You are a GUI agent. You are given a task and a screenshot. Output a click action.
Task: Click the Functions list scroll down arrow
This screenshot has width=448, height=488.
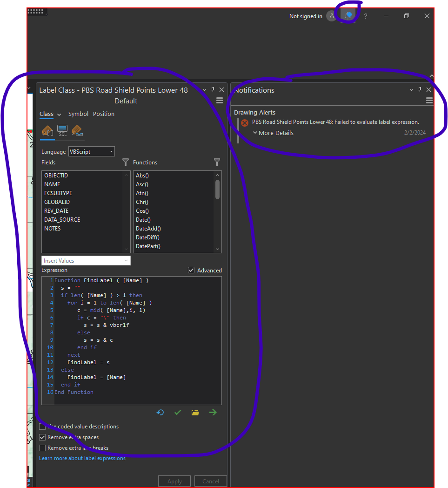pos(217,249)
